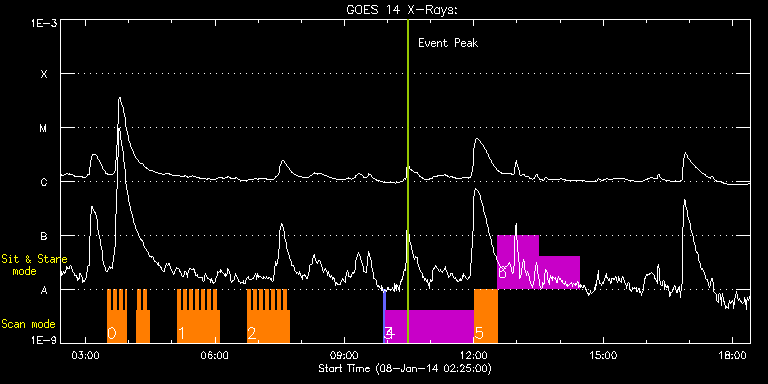
Task: Click the green Event Peak vertical line
Action: coord(408,181)
